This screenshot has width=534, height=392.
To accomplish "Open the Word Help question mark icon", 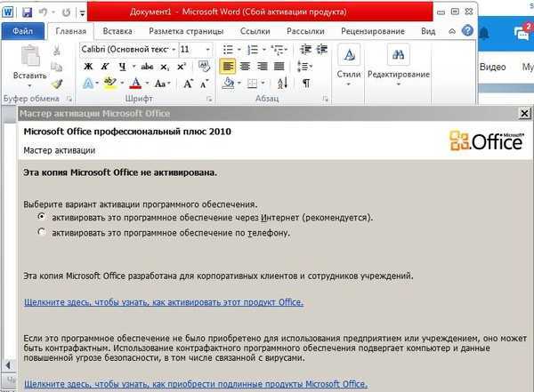I will click(467, 31).
